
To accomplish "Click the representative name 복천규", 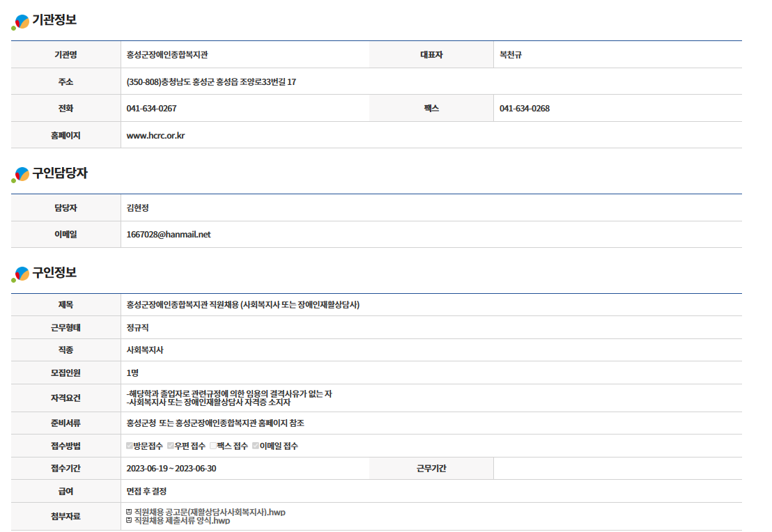I will pyautogui.click(x=511, y=55).
